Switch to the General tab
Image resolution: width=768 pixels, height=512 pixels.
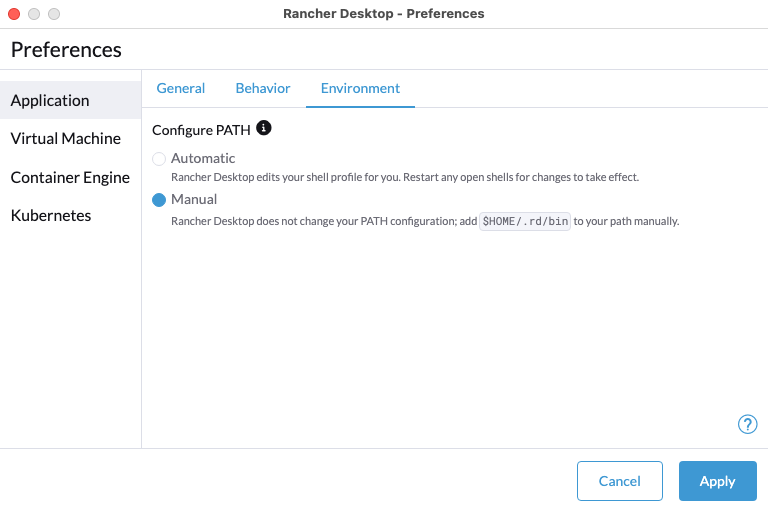[181, 88]
